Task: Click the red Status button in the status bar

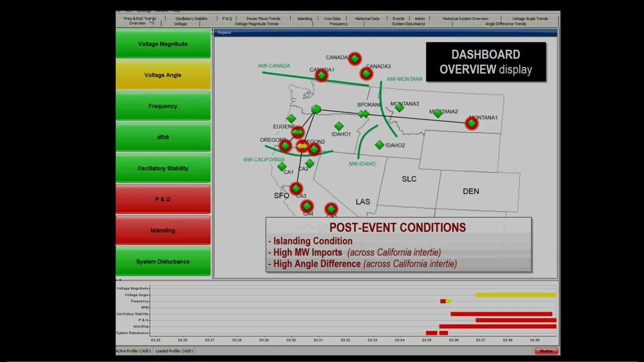Action: pyautogui.click(x=546, y=351)
